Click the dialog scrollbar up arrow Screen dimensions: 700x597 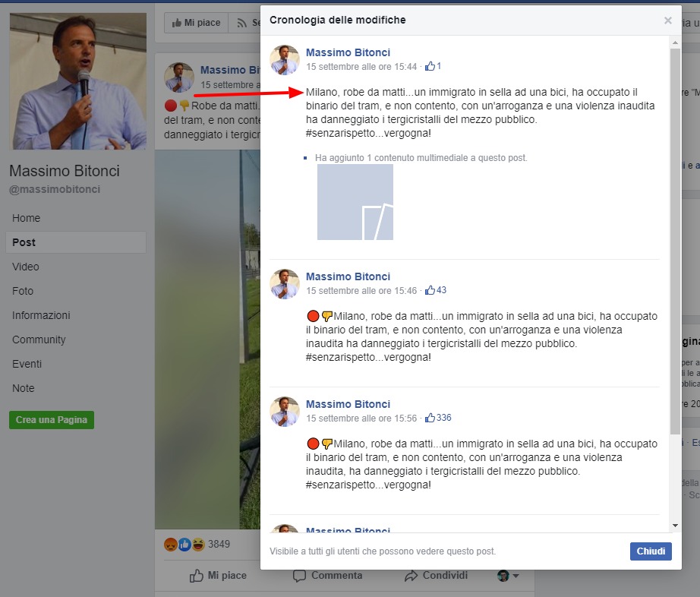(x=675, y=43)
